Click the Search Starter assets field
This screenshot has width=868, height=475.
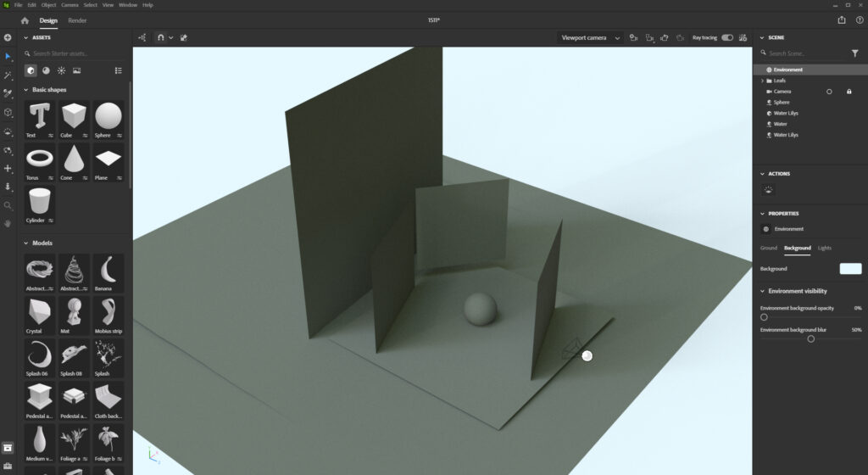(x=76, y=53)
